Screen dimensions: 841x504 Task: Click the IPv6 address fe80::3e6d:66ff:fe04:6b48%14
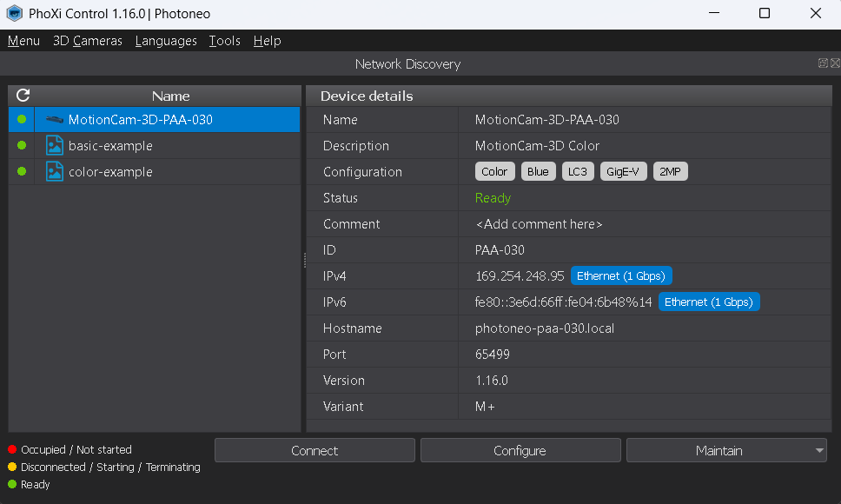pos(563,302)
